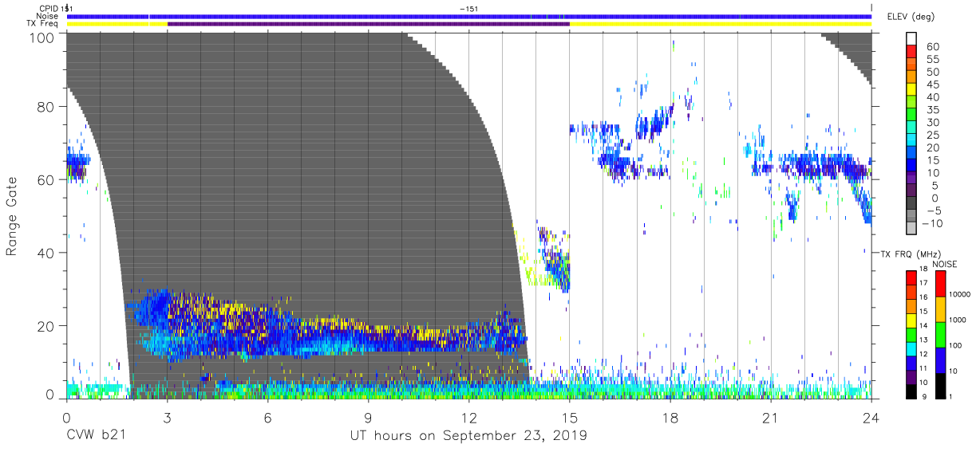
Task: Click the 'ELEV (deg)' color bar title
Action: (x=911, y=16)
